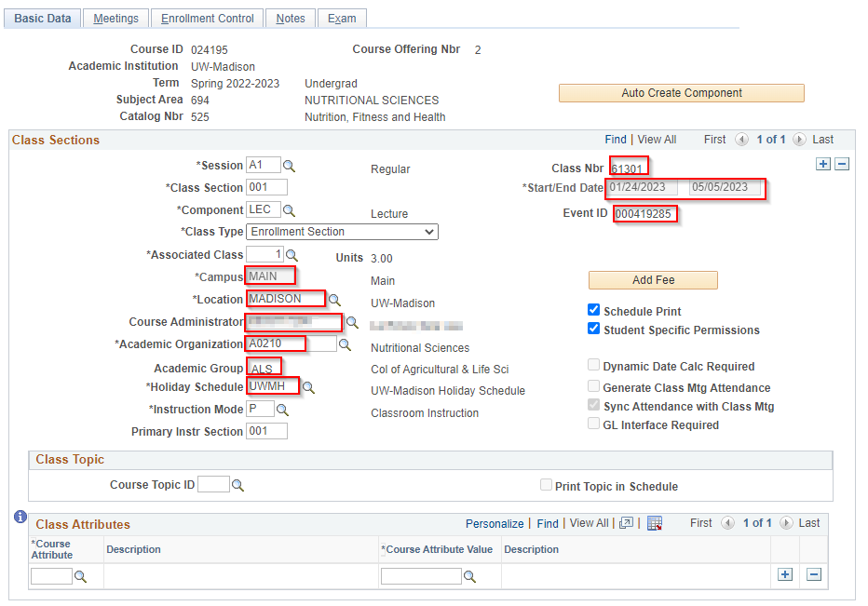This screenshot has width=868, height=606.
Task: Show previous Class Sections row arrow
Action: click(741, 140)
